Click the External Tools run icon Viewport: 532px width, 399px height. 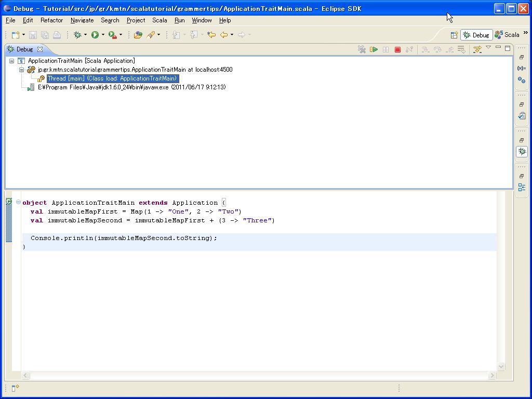112,35
